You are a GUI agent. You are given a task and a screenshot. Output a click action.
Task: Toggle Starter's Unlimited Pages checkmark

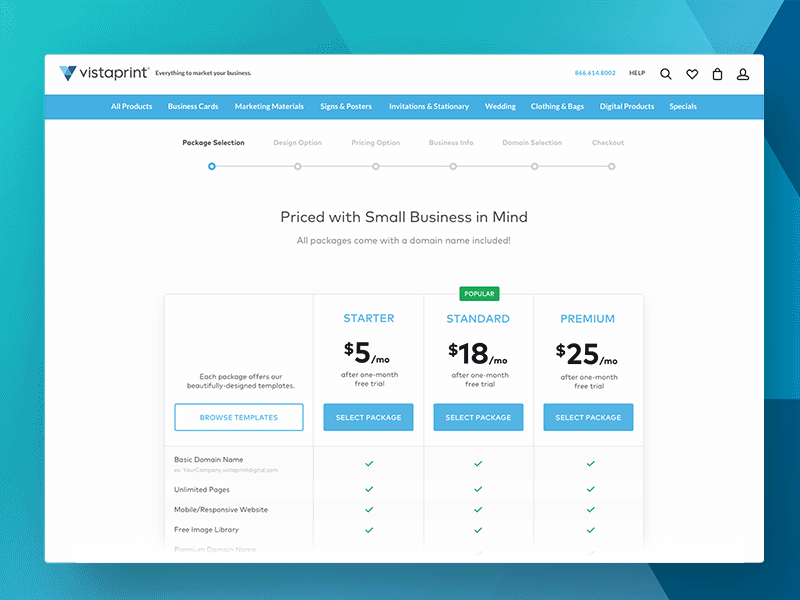coord(368,488)
